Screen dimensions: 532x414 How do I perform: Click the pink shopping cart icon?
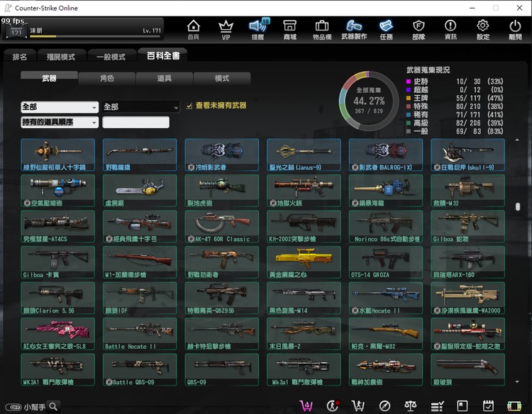tap(306, 405)
